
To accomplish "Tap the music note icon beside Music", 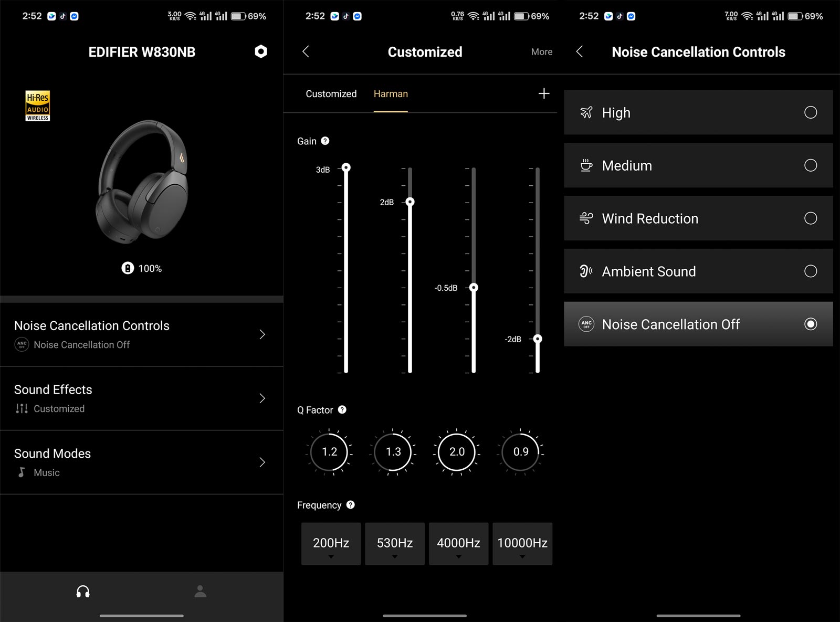I will pyautogui.click(x=22, y=472).
